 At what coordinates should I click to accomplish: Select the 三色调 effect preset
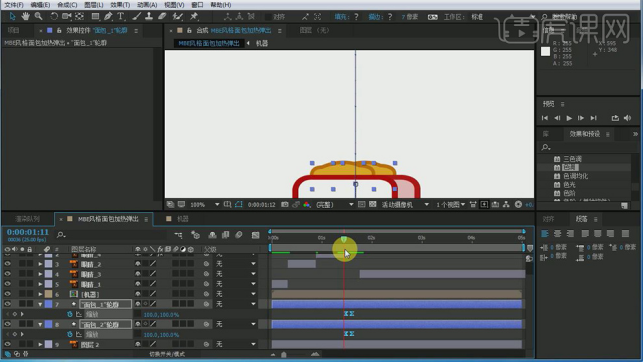coord(572,159)
